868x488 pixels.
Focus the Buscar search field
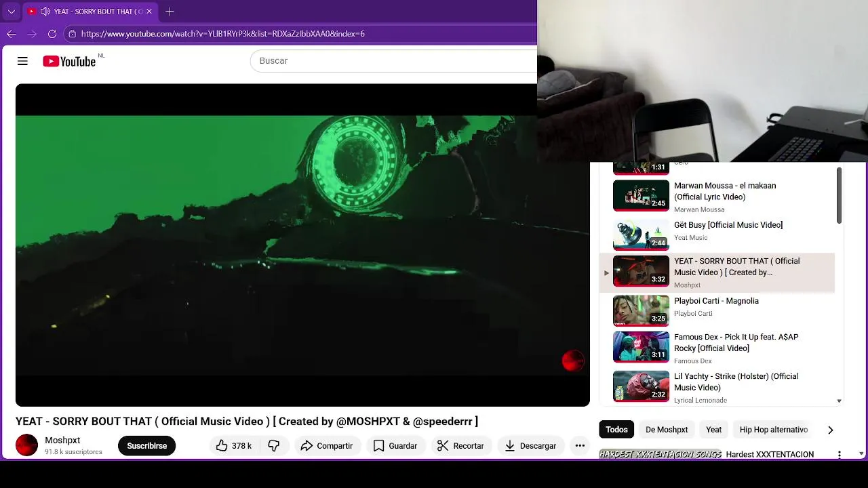[393, 61]
